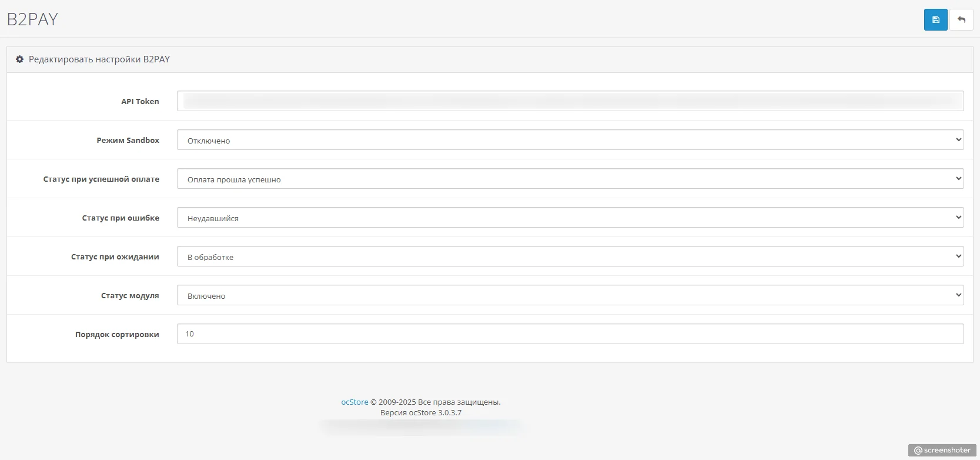Click the Режим Sandbox label

(128, 140)
